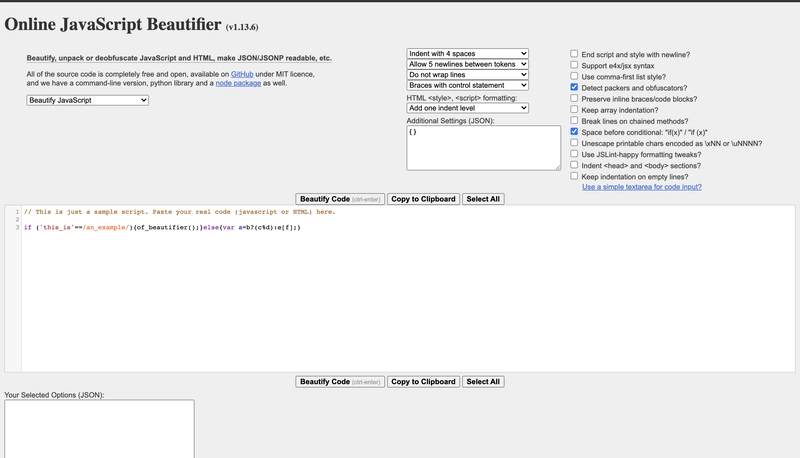
Task: Click the v1.13.6 version text
Action: tap(242, 27)
